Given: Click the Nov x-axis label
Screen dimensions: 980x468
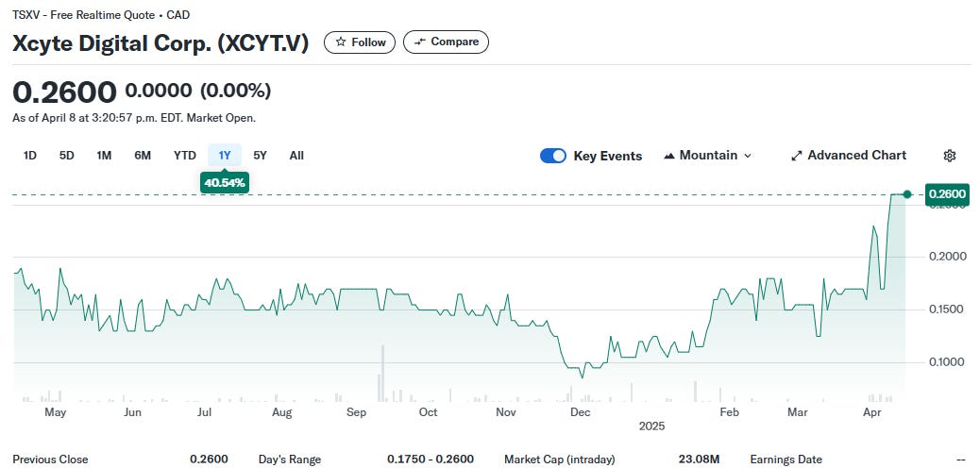Looking at the screenshot, I should pos(506,412).
